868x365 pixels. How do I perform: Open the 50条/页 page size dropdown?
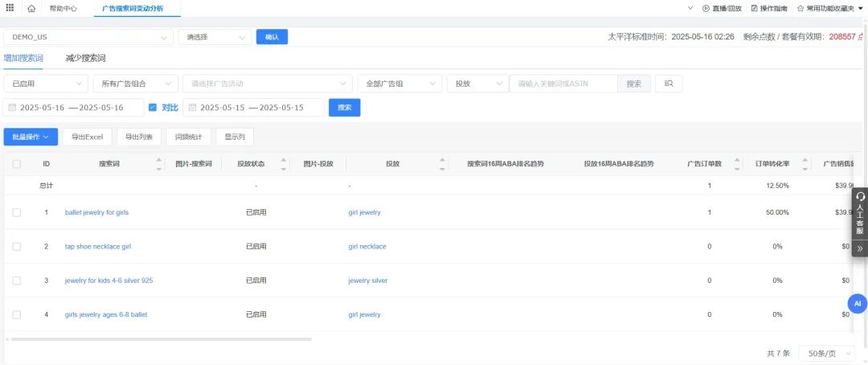[x=828, y=354]
